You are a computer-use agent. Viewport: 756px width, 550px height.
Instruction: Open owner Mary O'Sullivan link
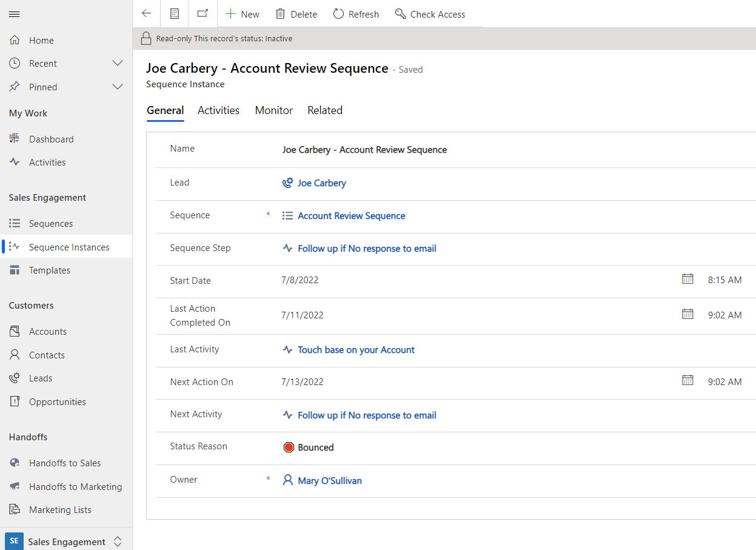click(x=329, y=480)
